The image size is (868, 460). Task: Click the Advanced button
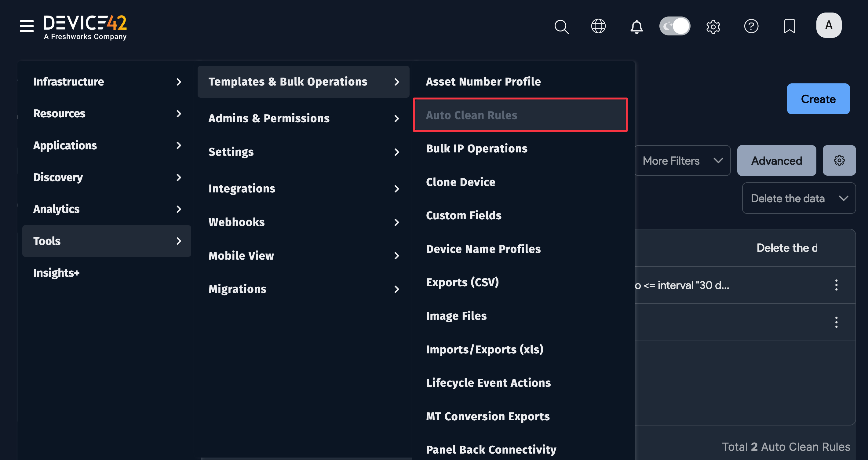777,160
